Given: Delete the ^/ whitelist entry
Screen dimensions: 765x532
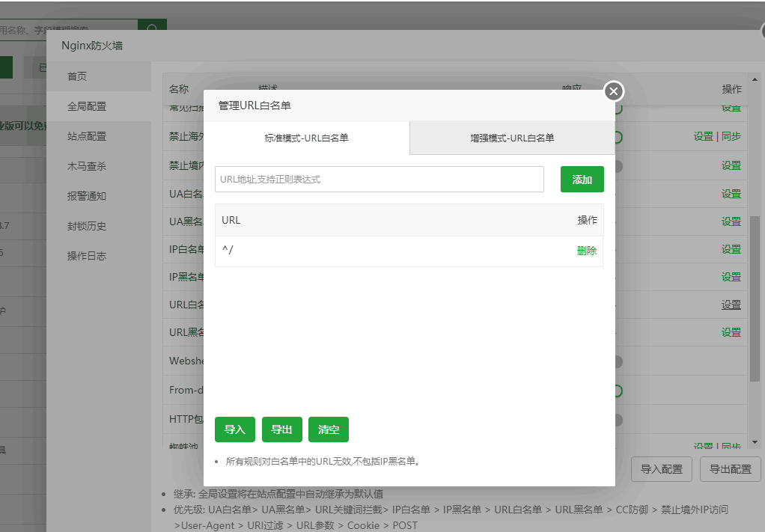Looking at the screenshot, I should tap(586, 251).
